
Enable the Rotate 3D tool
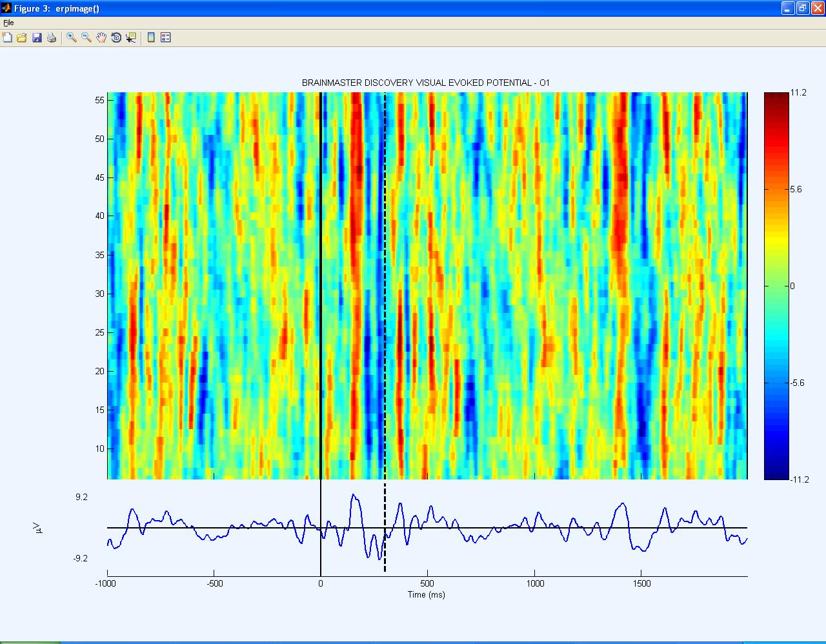point(116,38)
